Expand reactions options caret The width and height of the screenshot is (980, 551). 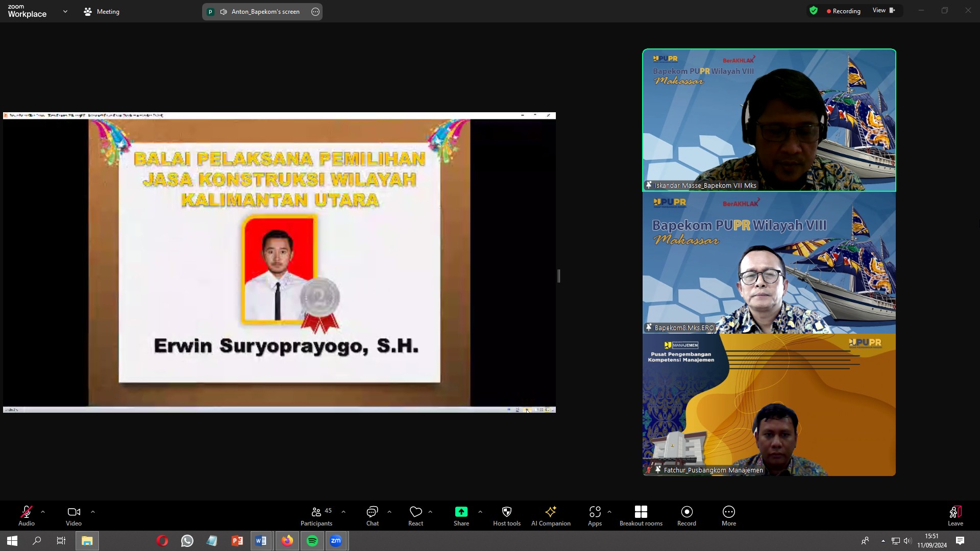pos(430,512)
